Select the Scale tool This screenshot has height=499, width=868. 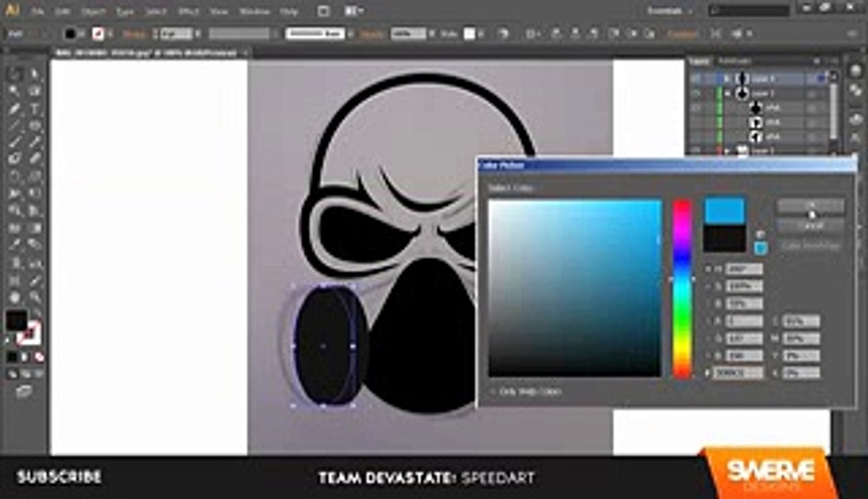pos(35,176)
